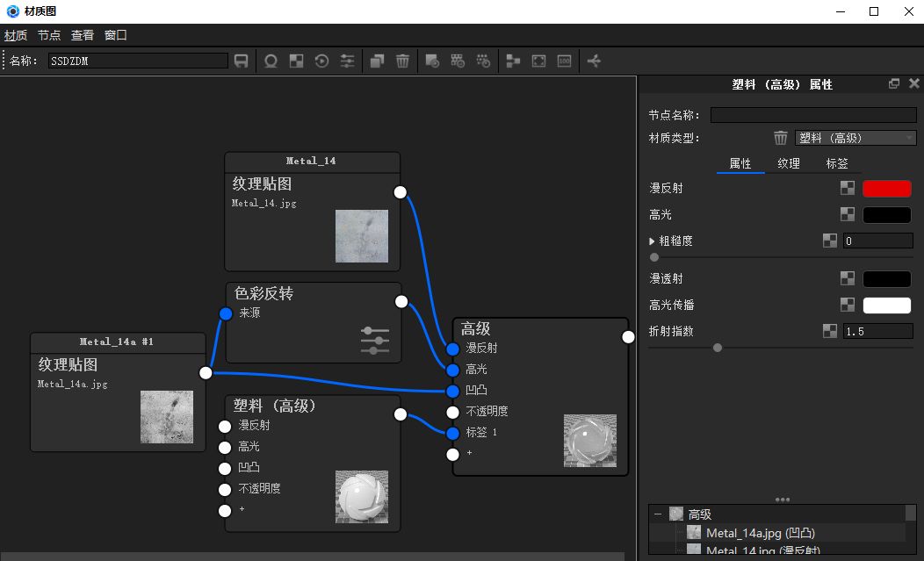The image size is (924, 561).
Task: Add a material node from toolbar
Action: point(271,61)
